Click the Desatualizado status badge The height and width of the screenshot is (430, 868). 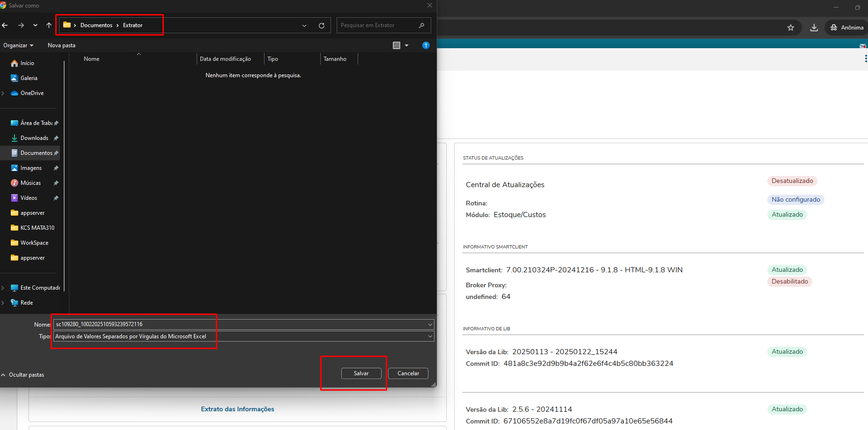click(792, 181)
